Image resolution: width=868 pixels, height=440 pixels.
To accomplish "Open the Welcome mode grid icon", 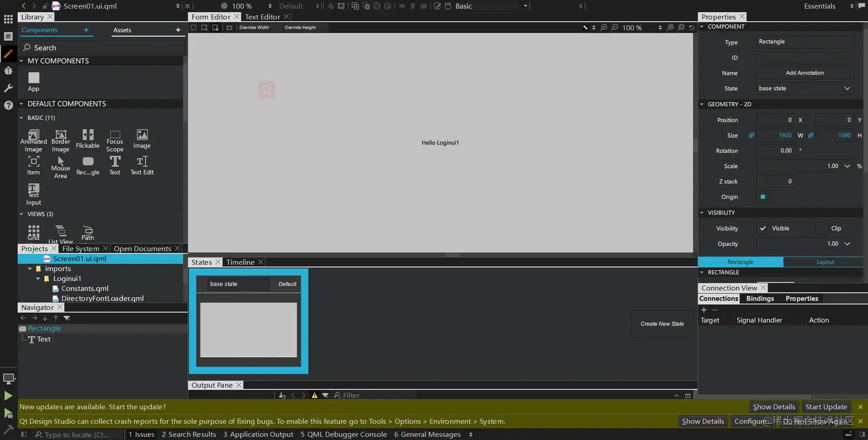I will point(8,19).
